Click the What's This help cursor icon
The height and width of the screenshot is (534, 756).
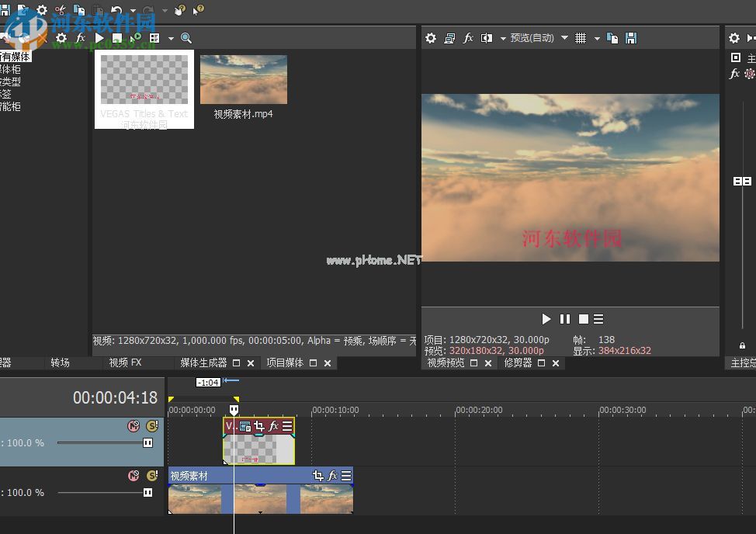click(198, 9)
